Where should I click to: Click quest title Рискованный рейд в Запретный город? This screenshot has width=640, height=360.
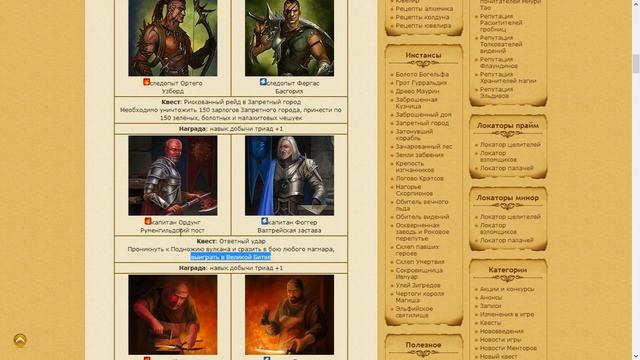(242, 102)
